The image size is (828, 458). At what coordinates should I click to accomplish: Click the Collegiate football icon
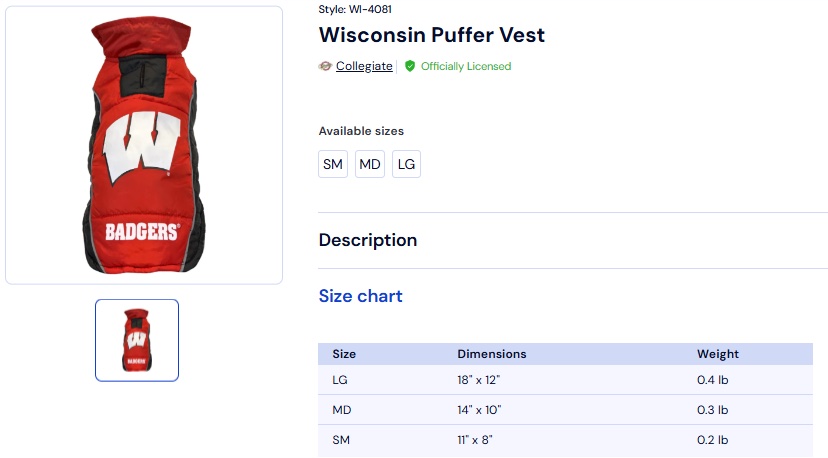325,66
